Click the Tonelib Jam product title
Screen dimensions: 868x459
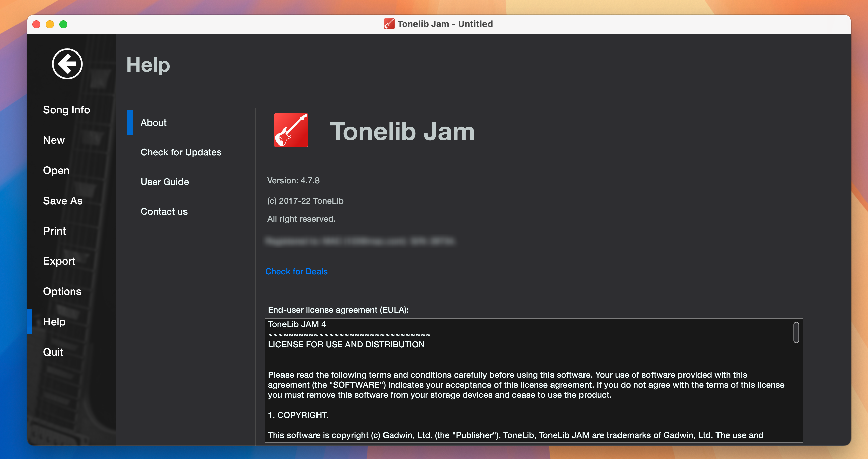(402, 131)
